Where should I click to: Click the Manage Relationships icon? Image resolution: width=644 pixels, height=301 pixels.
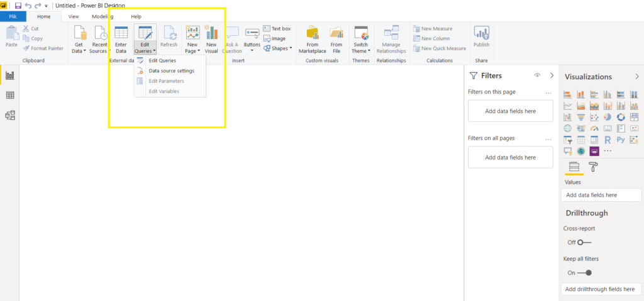pos(391,33)
